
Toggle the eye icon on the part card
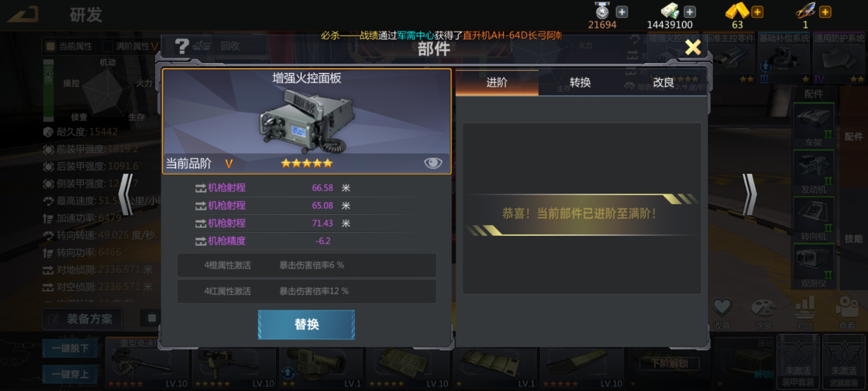point(433,163)
